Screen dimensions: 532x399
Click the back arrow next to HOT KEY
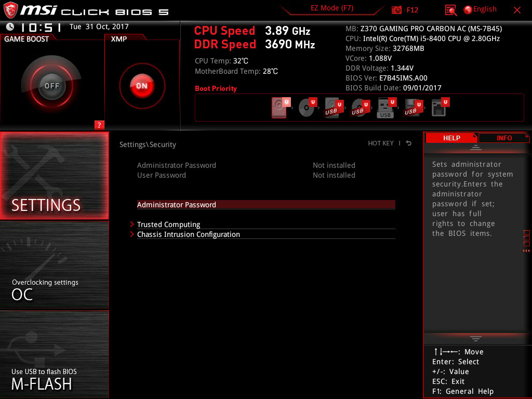409,143
